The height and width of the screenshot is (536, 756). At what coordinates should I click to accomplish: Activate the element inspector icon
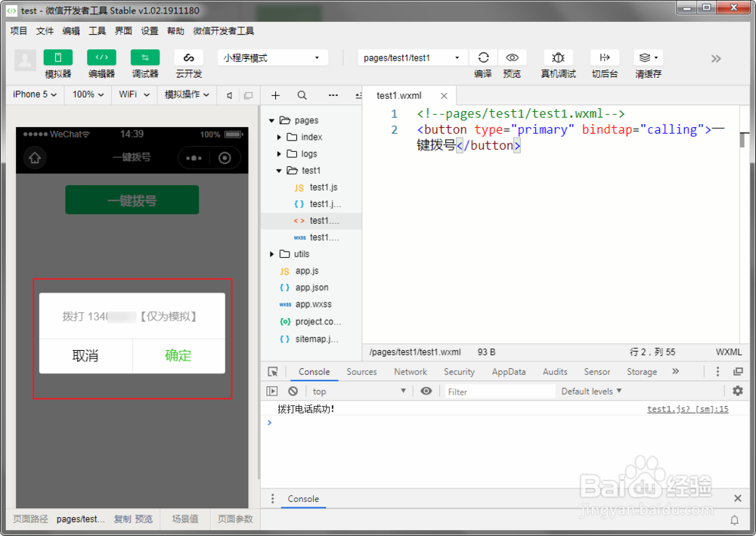(273, 372)
